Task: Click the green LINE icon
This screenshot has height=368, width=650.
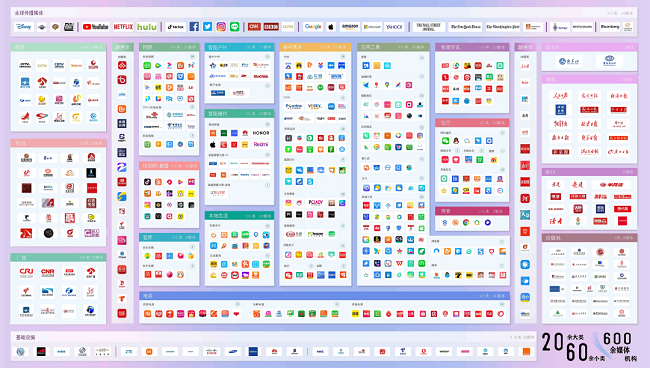Action: click(235, 27)
